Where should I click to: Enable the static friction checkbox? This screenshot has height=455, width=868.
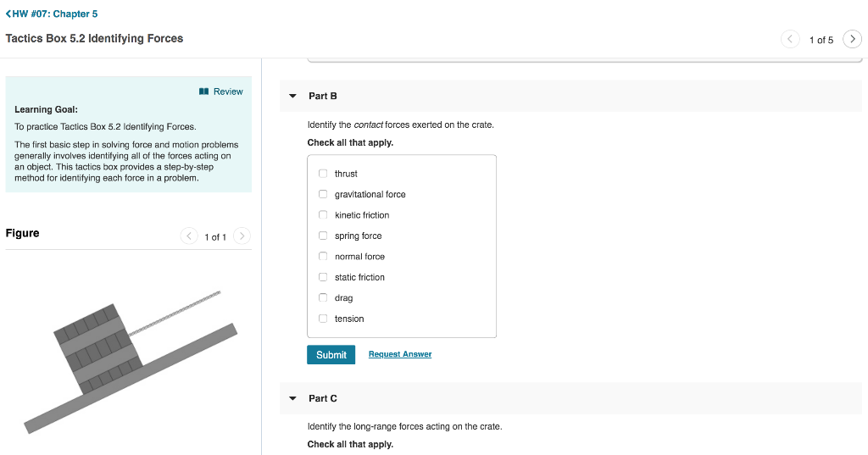[323, 277]
